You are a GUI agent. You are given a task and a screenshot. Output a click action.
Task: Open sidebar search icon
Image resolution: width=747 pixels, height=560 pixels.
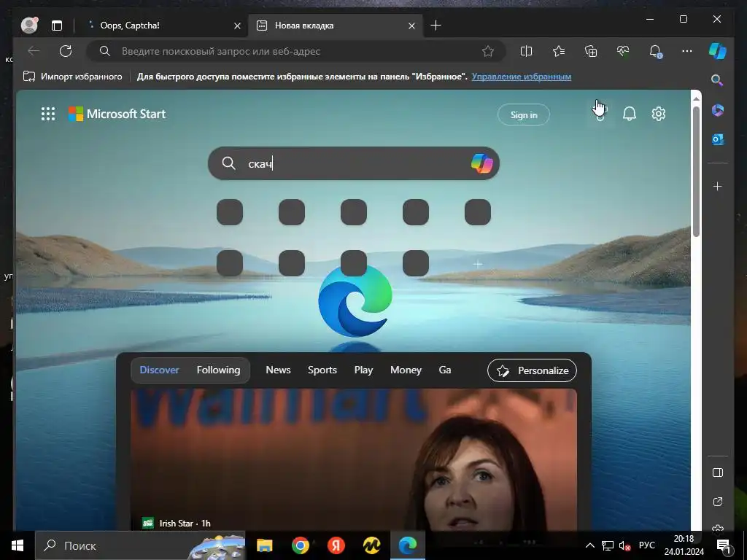[x=717, y=80]
